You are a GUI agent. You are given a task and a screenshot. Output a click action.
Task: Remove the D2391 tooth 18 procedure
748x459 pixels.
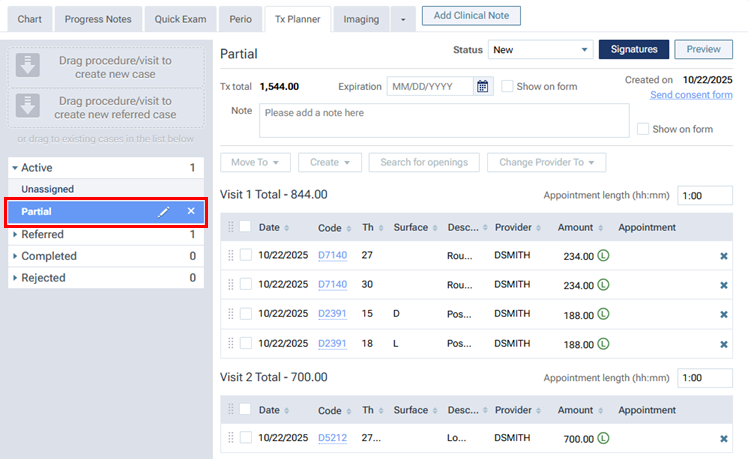724,344
